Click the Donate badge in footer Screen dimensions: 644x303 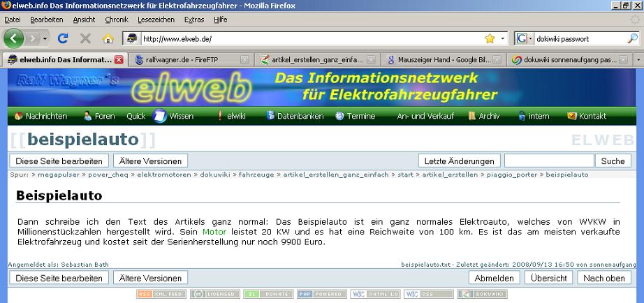point(268,294)
